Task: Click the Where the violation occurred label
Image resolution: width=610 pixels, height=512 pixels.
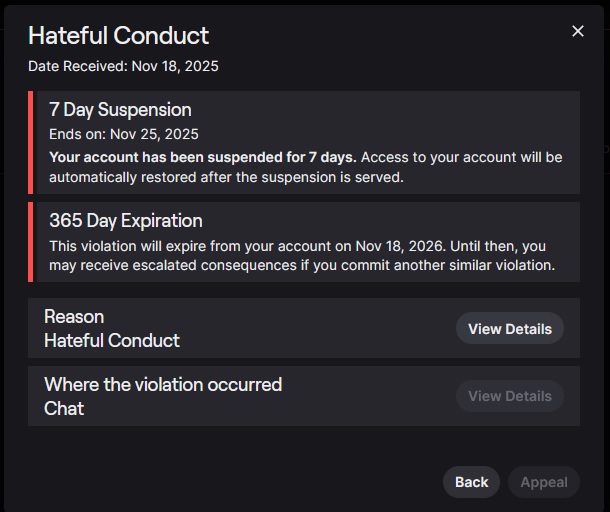Action: coord(163,384)
